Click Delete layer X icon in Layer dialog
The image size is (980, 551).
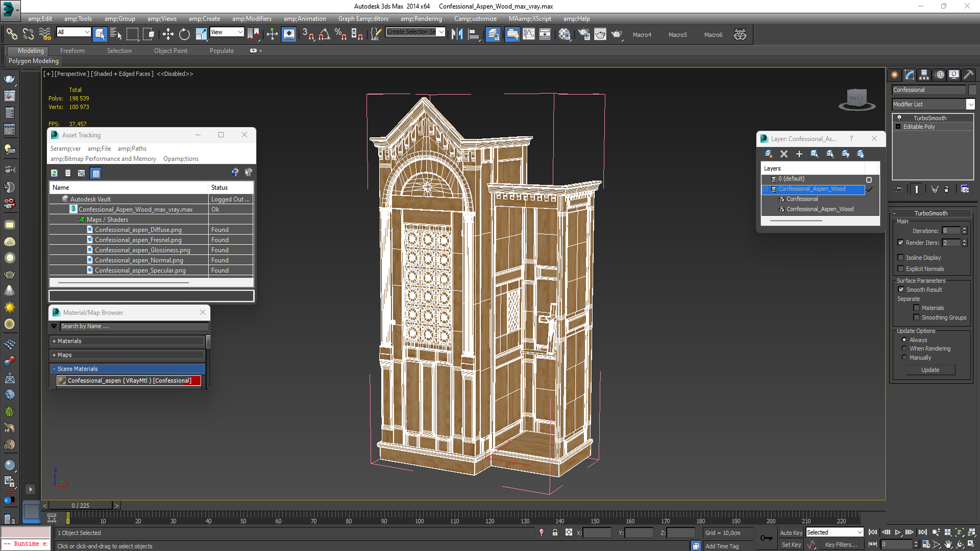(x=784, y=154)
